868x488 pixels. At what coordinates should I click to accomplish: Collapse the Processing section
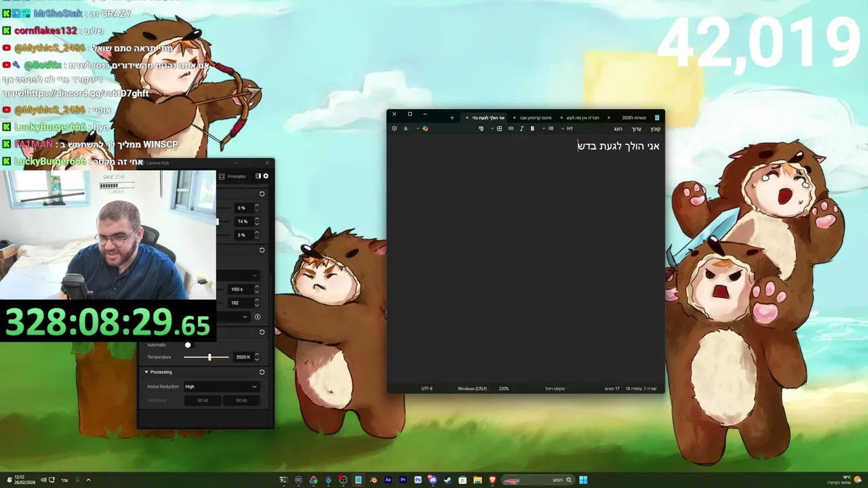coord(146,372)
